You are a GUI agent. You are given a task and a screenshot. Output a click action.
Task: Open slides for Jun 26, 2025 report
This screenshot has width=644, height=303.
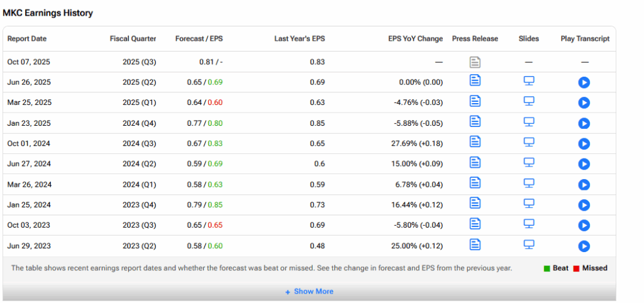pyautogui.click(x=529, y=81)
